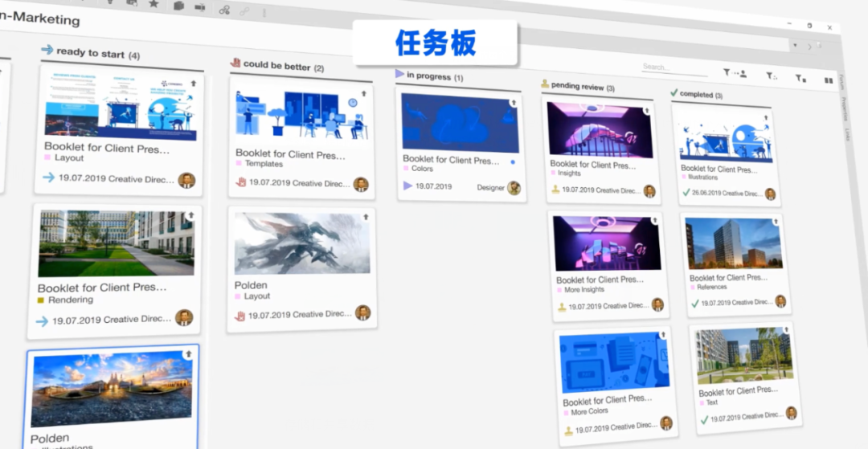868x449 pixels.
Task: Click purple play status icon on Colors card
Action: [408, 186]
